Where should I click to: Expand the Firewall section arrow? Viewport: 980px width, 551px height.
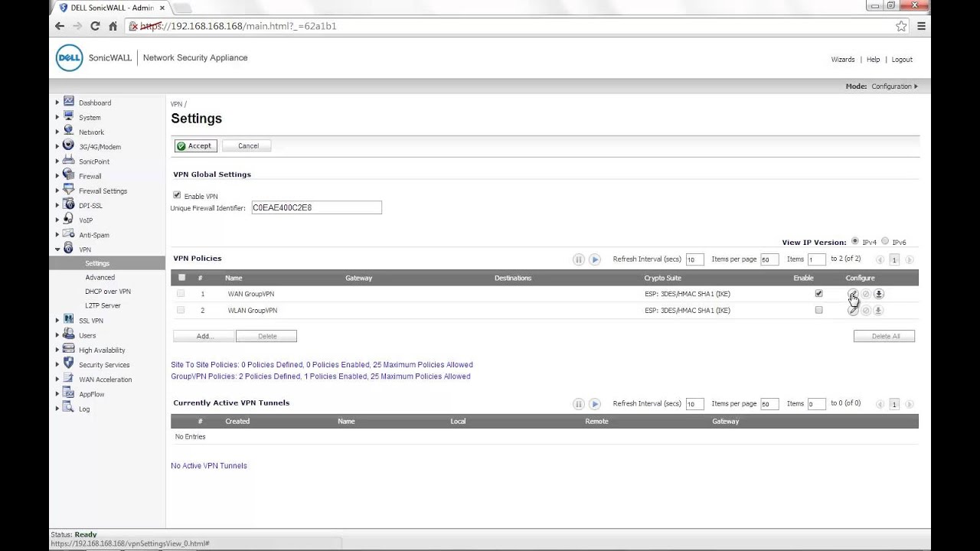57,176
